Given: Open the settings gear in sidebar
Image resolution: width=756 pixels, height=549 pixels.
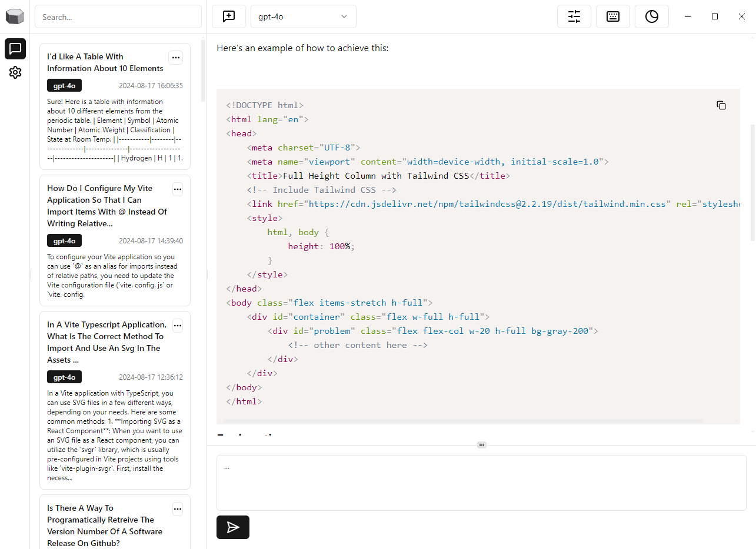Looking at the screenshot, I should 15,72.
